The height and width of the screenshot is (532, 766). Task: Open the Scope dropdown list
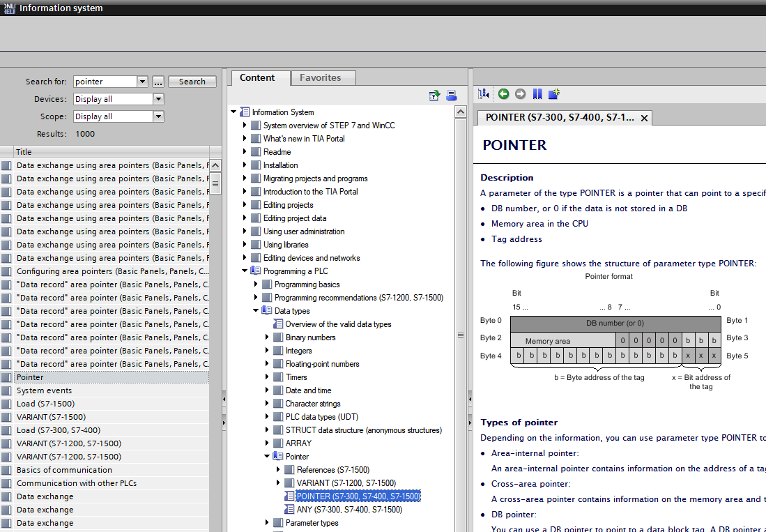[158, 116]
